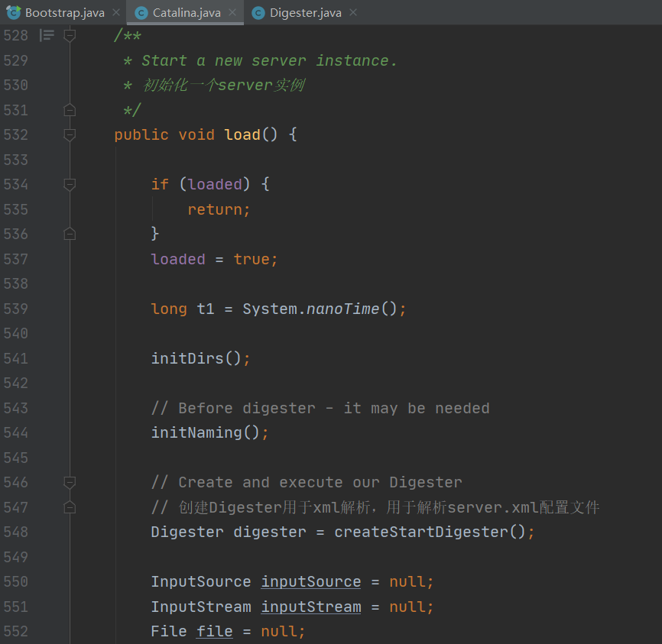Click the InputSource type name
This screenshot has width=662, height=644.
coord(201,581)
